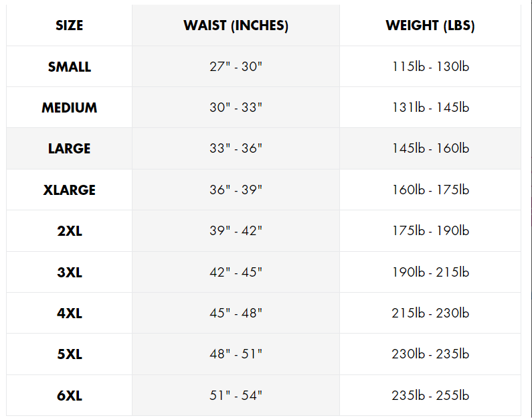
Task: Click the SIZE column header
Action: (70, 26)
